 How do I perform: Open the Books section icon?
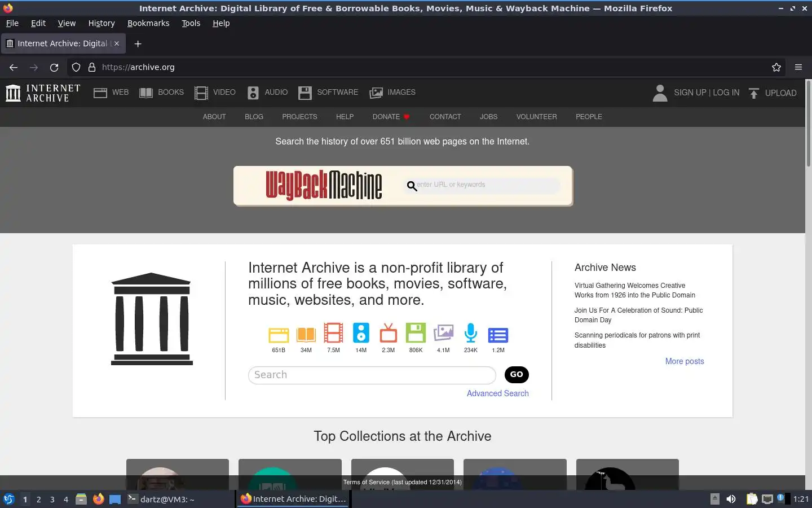coord(146,93)
